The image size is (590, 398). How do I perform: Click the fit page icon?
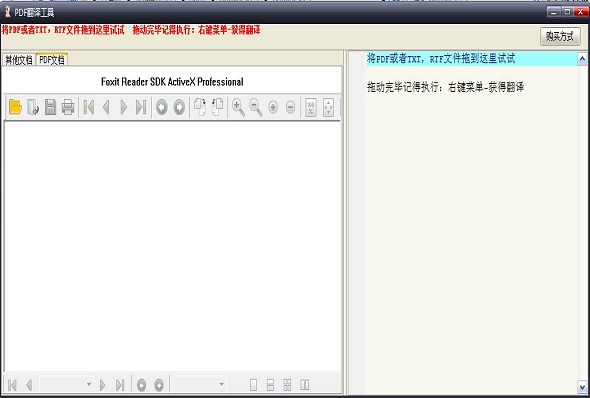[x=328, y=108]
